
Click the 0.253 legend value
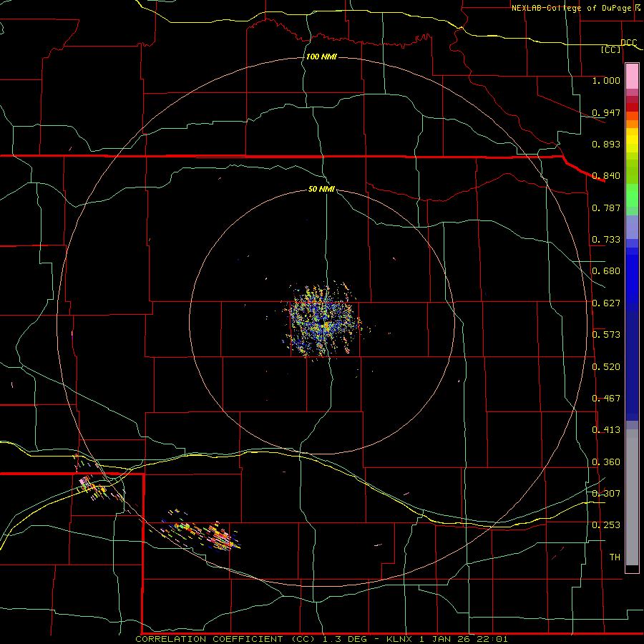(x=606, y=525)
